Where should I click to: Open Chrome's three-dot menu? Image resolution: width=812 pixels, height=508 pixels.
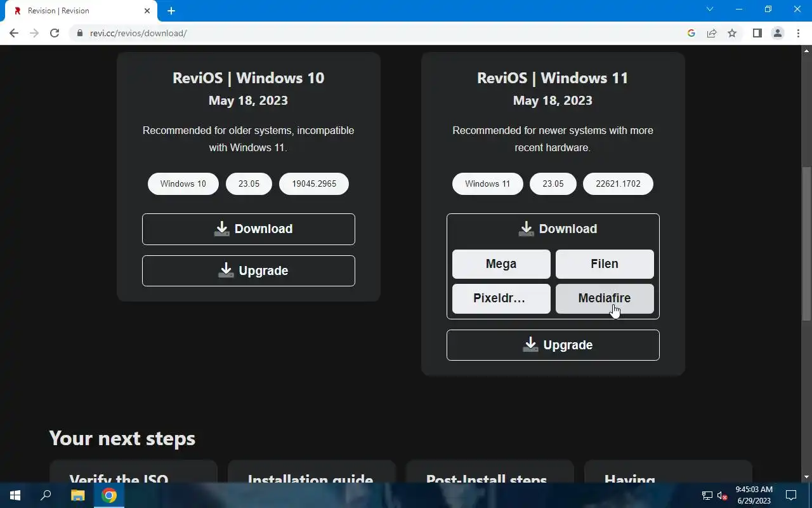(x=798, y=33)
